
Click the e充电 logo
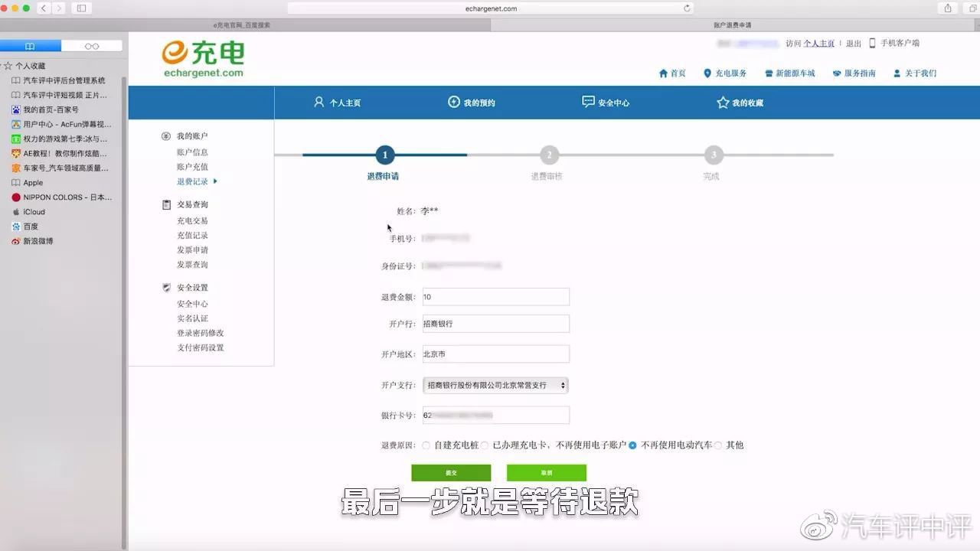click(203, 58)
